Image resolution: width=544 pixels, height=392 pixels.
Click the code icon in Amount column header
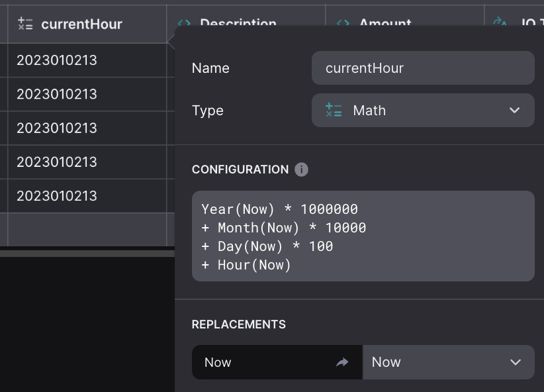pyautogui.click(x=343, y=23)
